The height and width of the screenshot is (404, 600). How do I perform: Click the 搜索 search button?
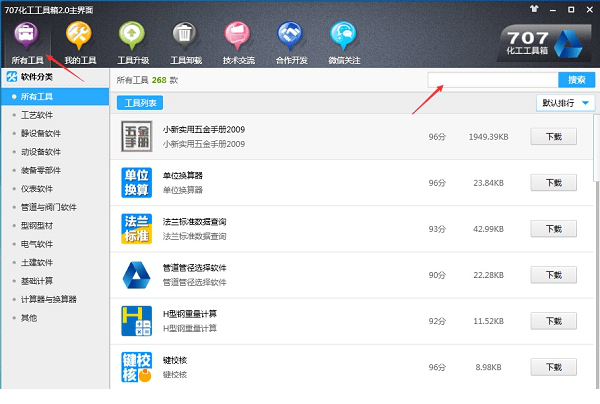576,79
